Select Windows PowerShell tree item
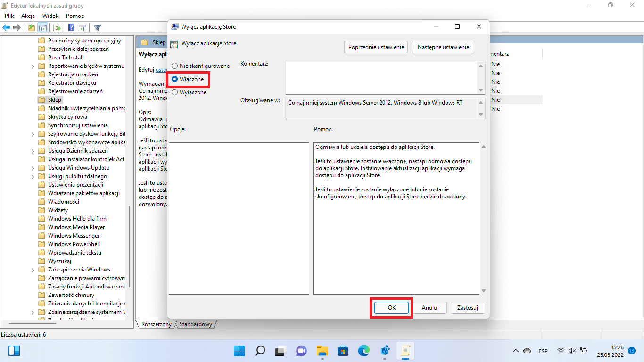 coord(74,244)
